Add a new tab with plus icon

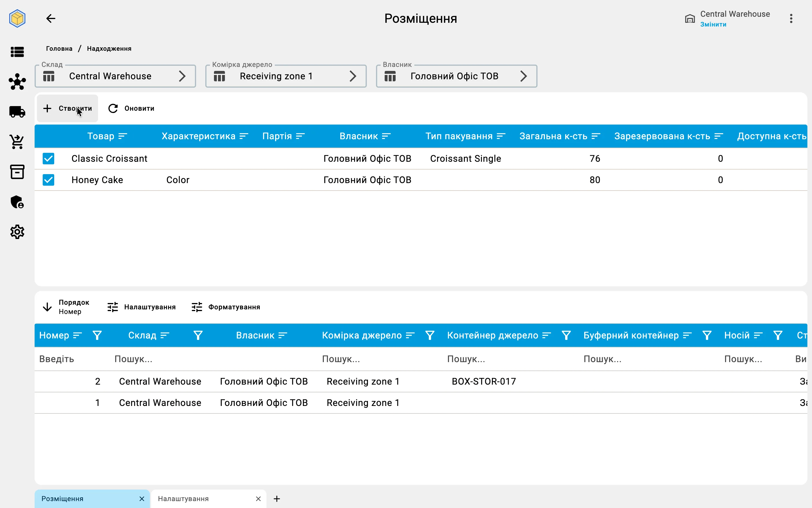pyautogui.click(x=277, y=499)
